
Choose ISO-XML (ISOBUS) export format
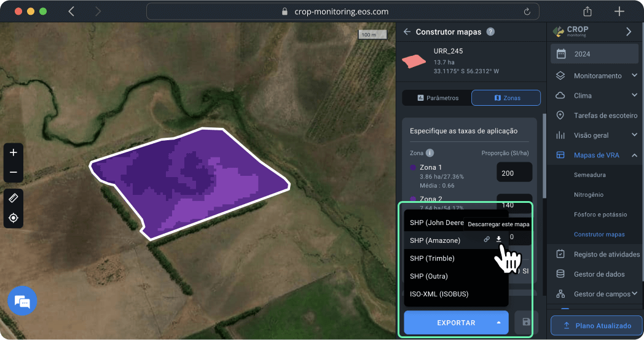coord(439,294)
